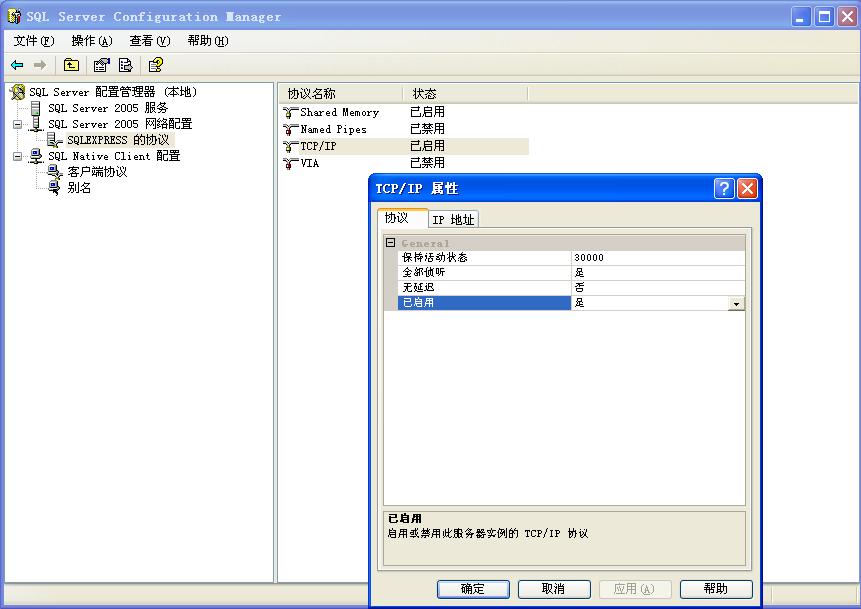The width and height of the screenshot is (861, 609).
Task: Edit the 保持活动状态 value 30000
Action: pos(658,257)
